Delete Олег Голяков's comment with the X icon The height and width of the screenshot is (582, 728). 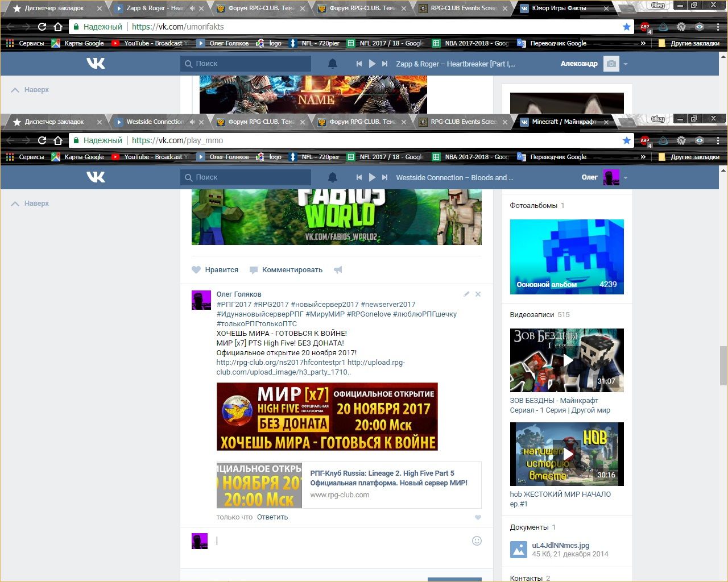click(478, 294)
